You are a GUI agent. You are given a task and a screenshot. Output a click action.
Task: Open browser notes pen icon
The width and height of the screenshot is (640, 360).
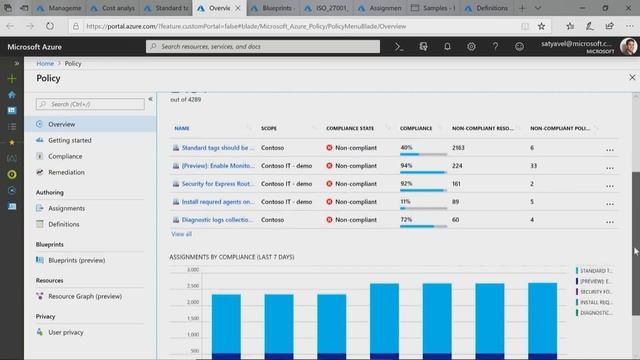[x=590, y=26]
